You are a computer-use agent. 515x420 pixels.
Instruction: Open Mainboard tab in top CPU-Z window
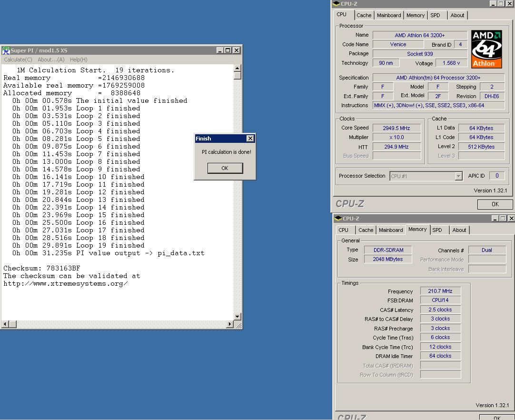(389, 15)
